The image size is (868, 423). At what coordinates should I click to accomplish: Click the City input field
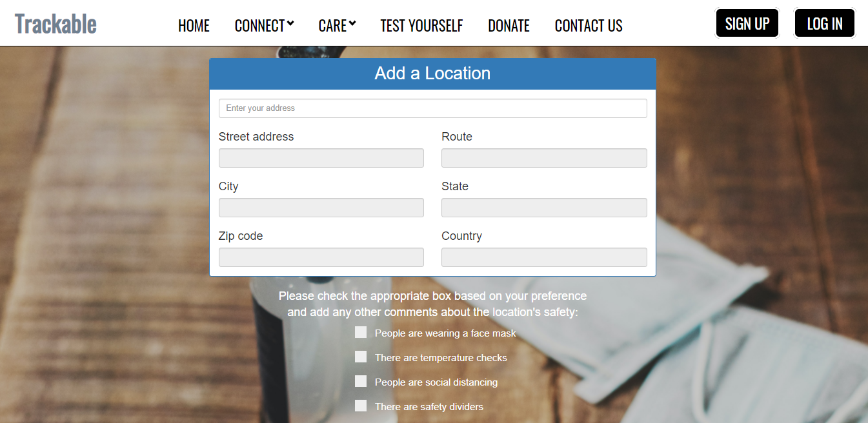point(321,208)
